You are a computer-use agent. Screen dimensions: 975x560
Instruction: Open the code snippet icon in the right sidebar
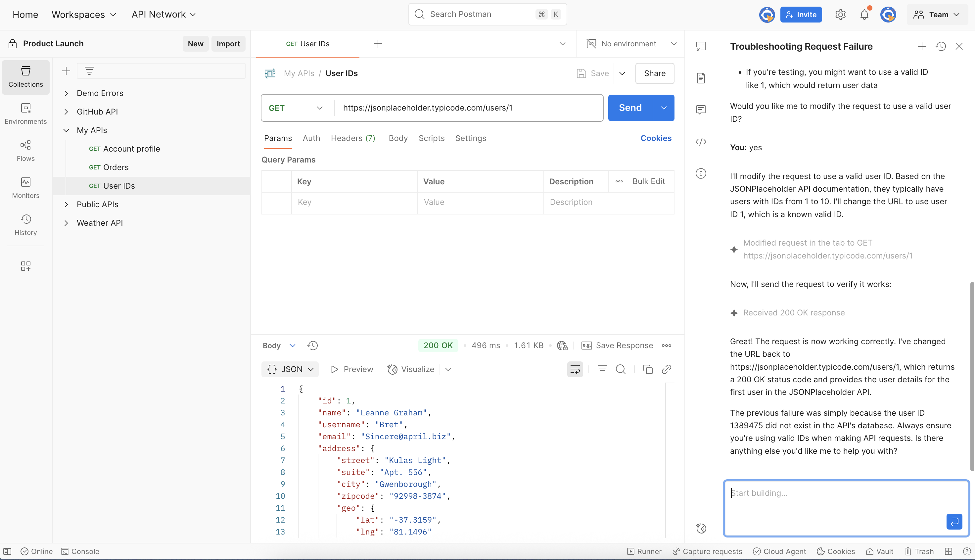click(x=701, y=142)
